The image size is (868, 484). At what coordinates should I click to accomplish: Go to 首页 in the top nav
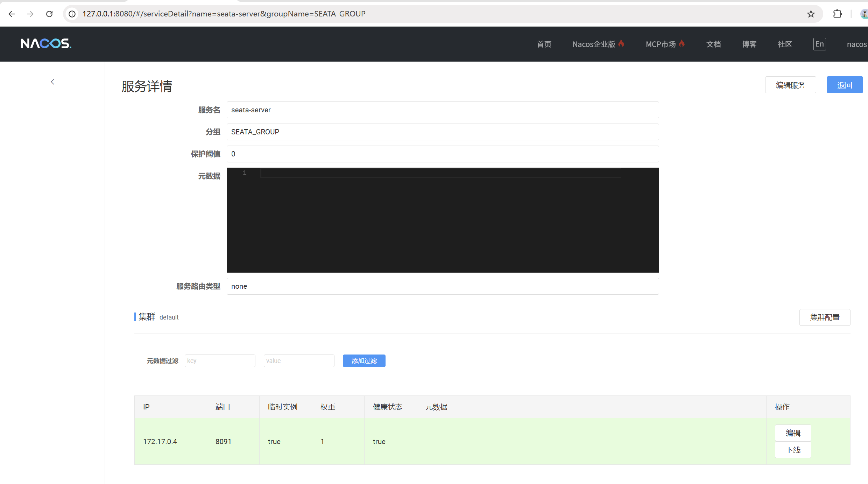(x=544, y=44)
